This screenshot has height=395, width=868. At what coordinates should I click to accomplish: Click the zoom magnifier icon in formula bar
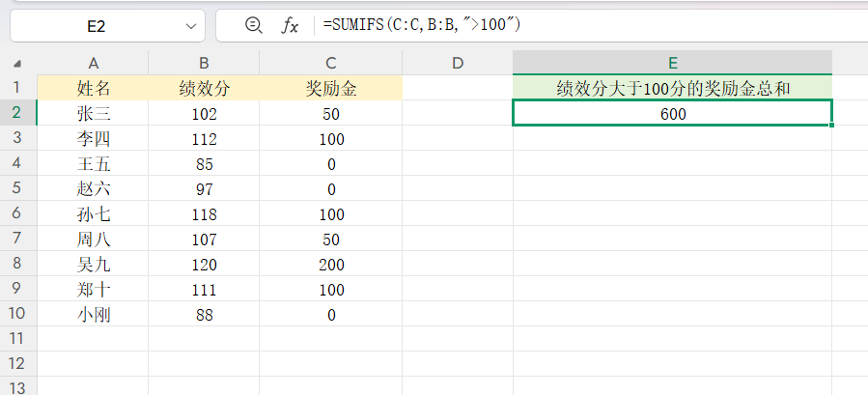click(254, 25)
